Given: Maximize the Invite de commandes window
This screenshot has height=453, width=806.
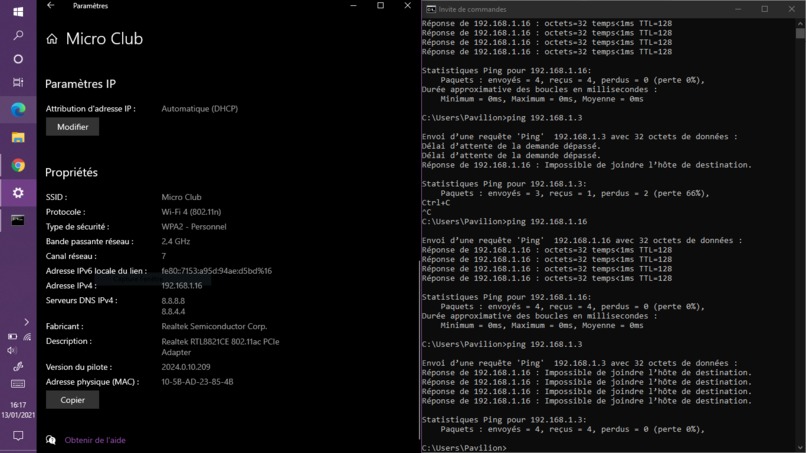Looking at the screenshot, I should 765,9.
